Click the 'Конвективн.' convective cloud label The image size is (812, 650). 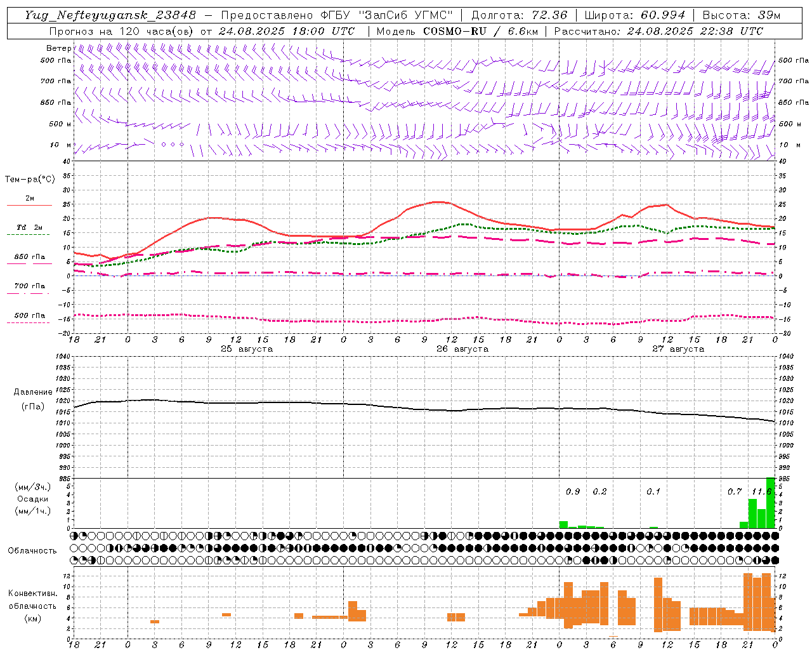[x=33, y=594]
